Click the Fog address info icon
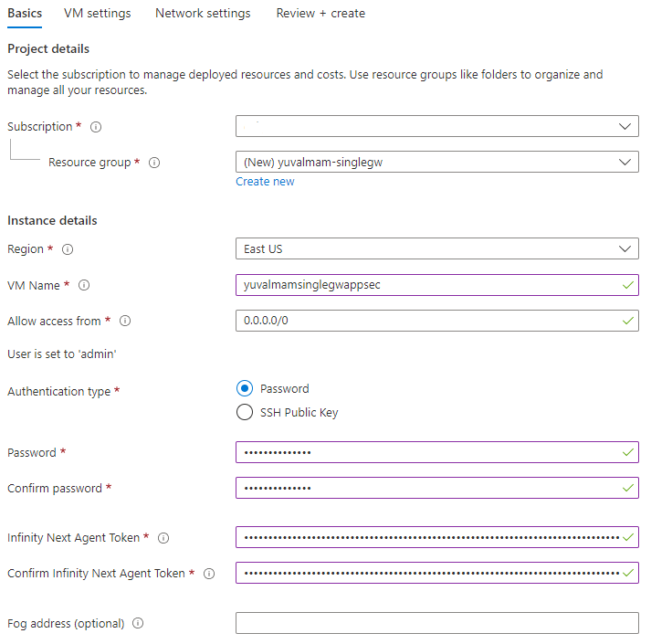This screenshot has height=644, width=651. tap(138, 624)
